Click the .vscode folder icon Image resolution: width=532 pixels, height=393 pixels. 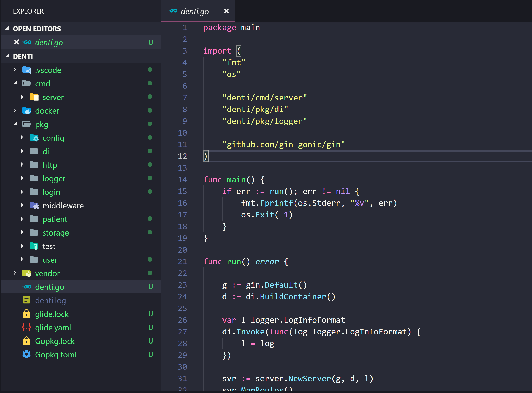27,70
